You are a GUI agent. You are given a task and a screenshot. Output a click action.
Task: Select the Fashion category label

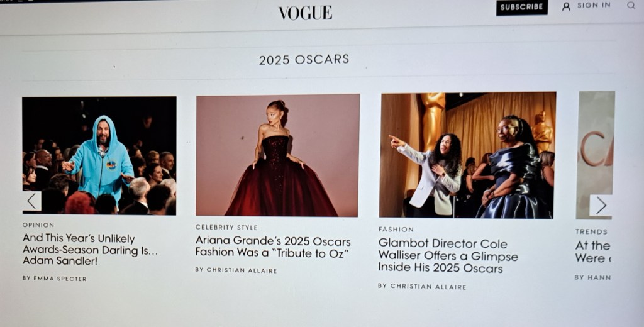click(396, 230)
